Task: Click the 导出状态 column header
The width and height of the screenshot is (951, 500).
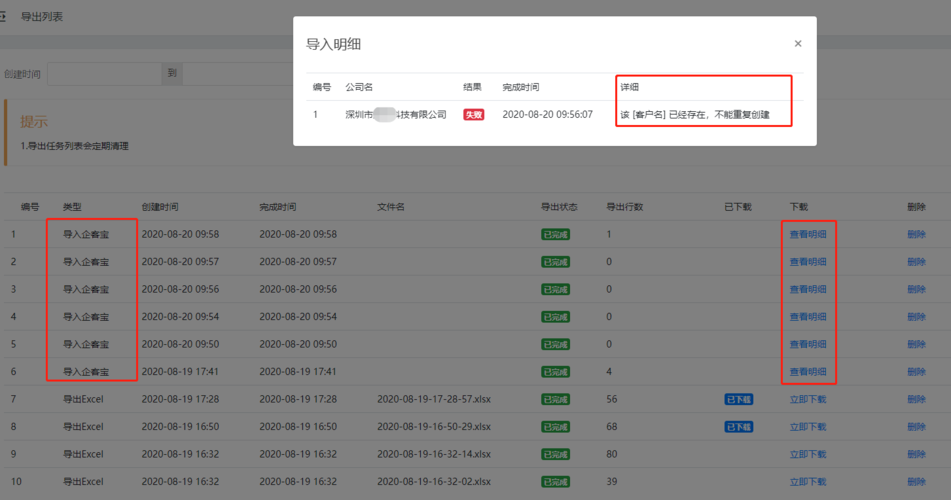Action: [x=559, y=207]
